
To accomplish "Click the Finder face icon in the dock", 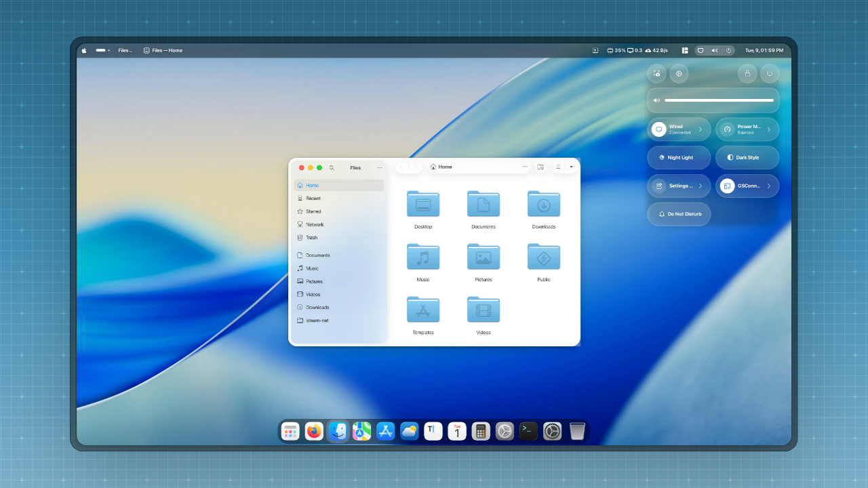I will (x=338, y=431).
